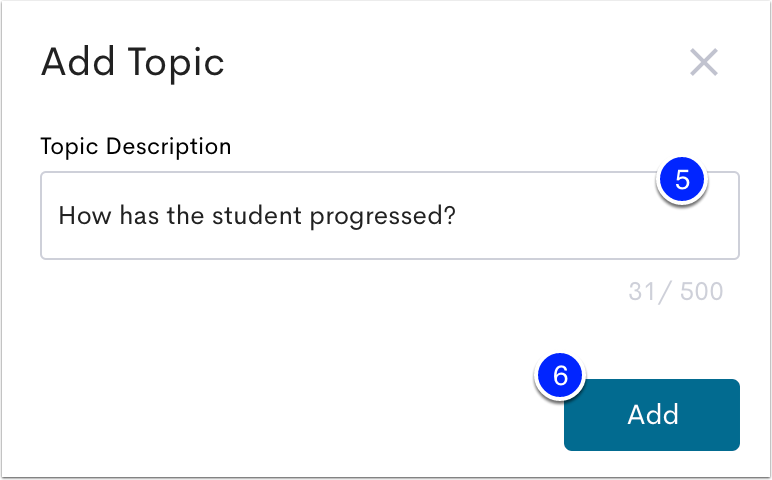772x480 pixels.
Task: Click the empty area inside the description box
Action: [x=591, y=231]
